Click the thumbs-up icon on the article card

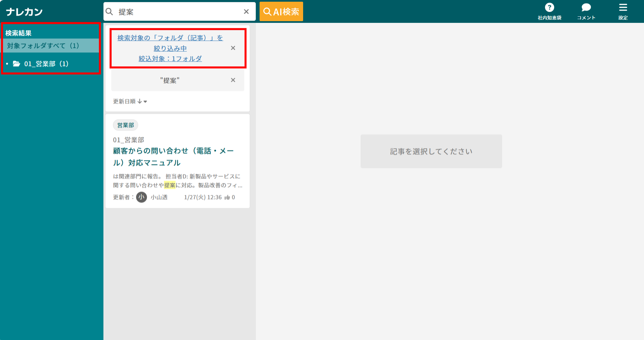[227, 197]
